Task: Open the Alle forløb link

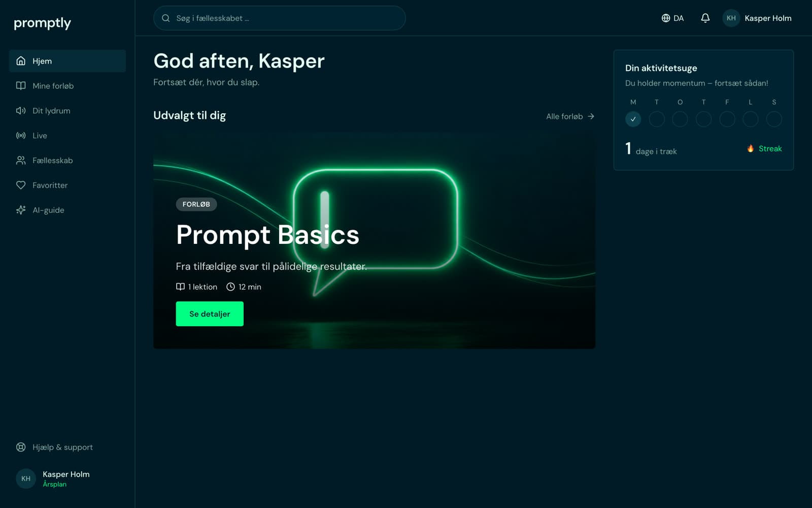Action: pos(570,116)
